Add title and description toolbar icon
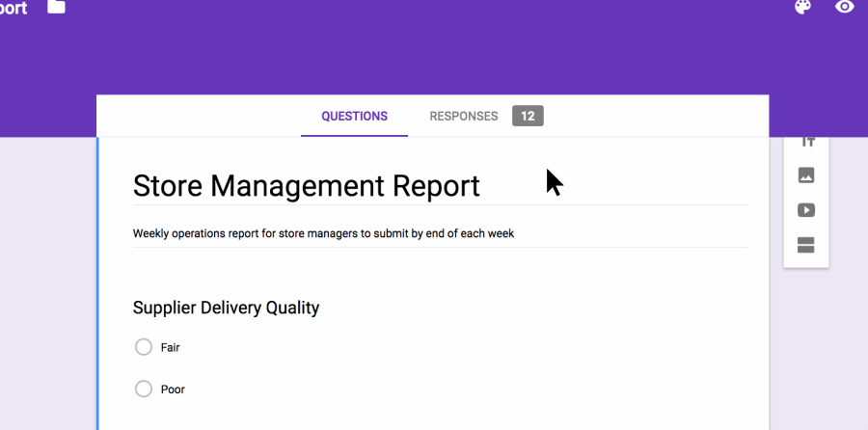 click(807, 143)
